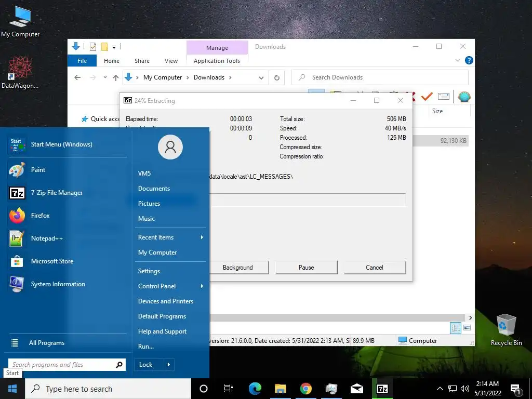Pause the 7-Zip extraction
The image size is (532, 399).
pos(307,268)
